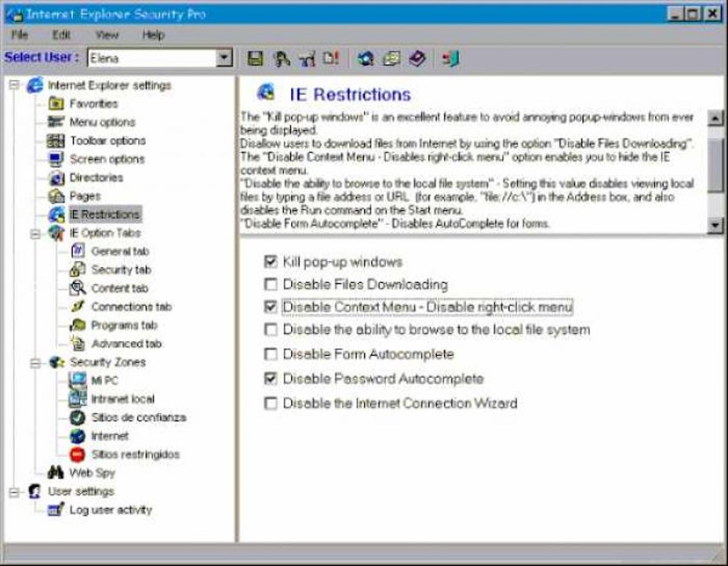The width and height of the screenshot is (728, 566).
Task: Open the Select User dropdown
Action: [x=223, y=56]
